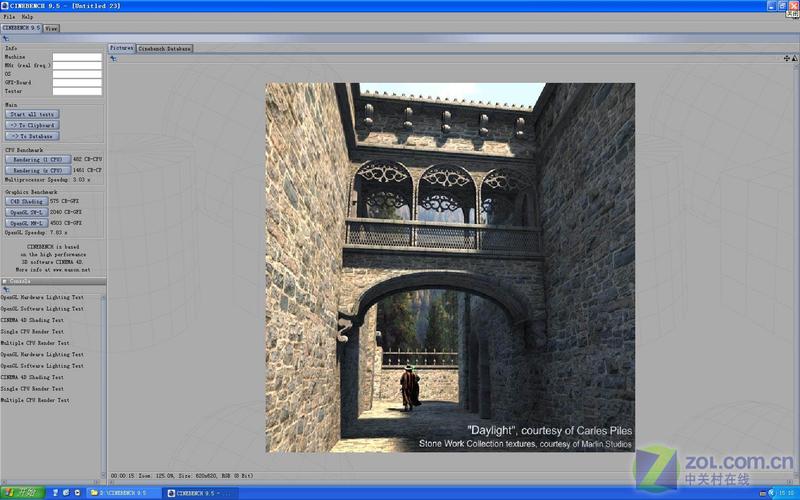Click the move-view arrows icon in the picture viewer
Viewport: 800px width, 500px height.
click(x=787, y=59)
